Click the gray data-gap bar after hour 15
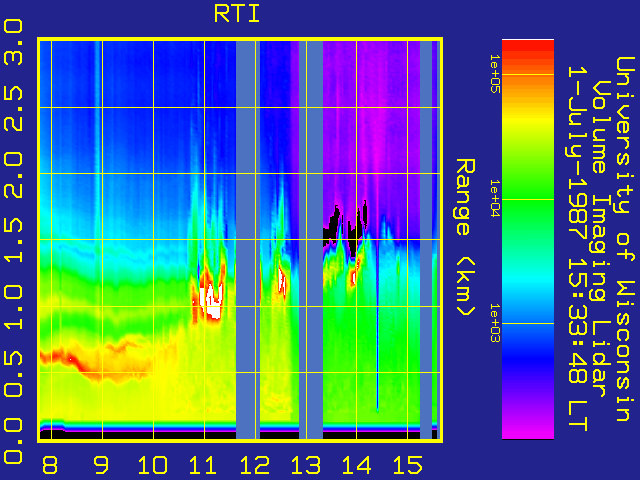640x480 pixels. coord(426,240)
